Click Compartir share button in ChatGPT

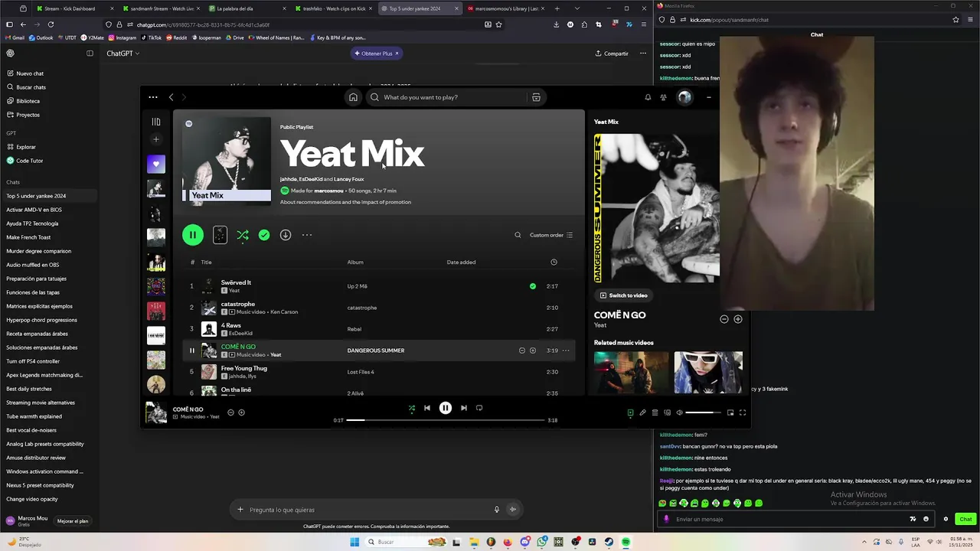pyautogui.click(x=612, y=54)
